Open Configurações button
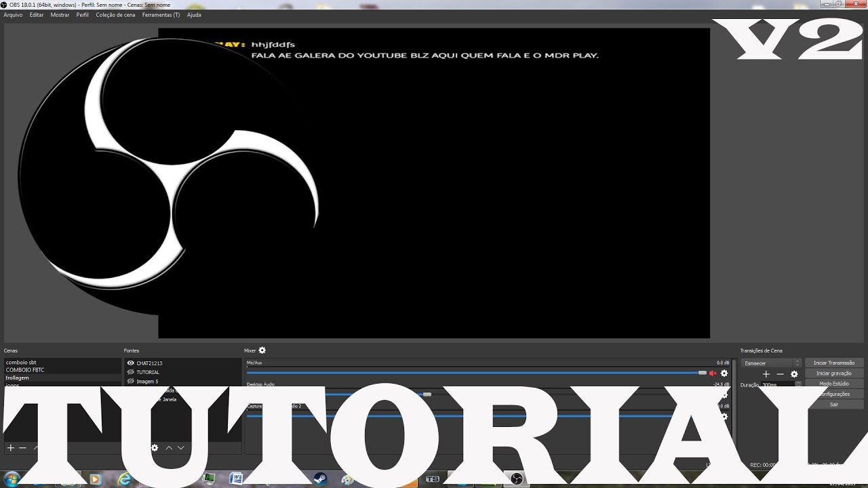868x488 pixels. (834, 394)
